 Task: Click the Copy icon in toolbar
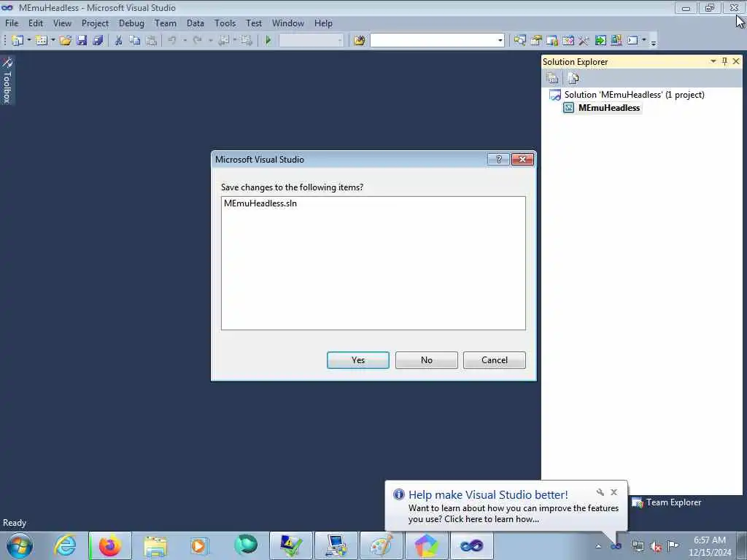[x=135, y=41]
